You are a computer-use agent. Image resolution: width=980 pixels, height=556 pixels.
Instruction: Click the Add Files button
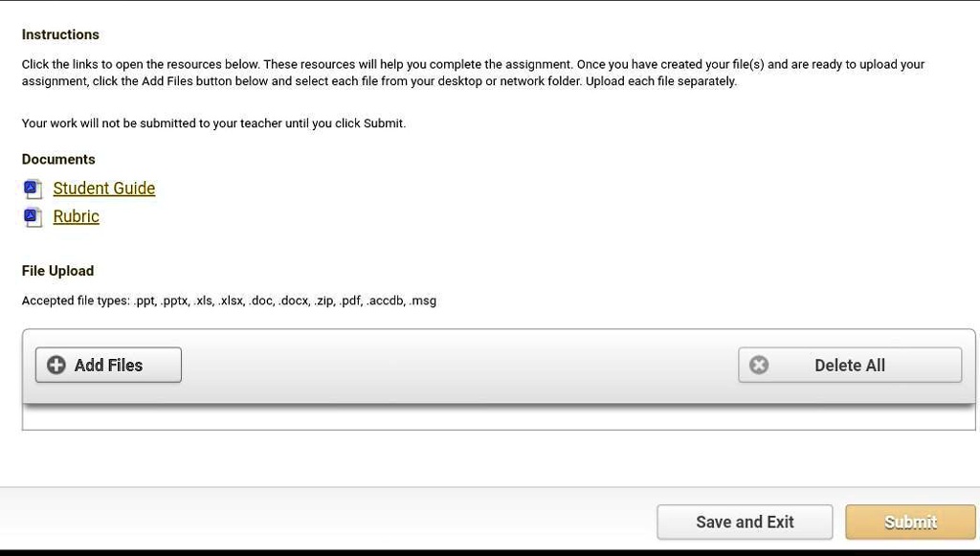click(107, 365)
